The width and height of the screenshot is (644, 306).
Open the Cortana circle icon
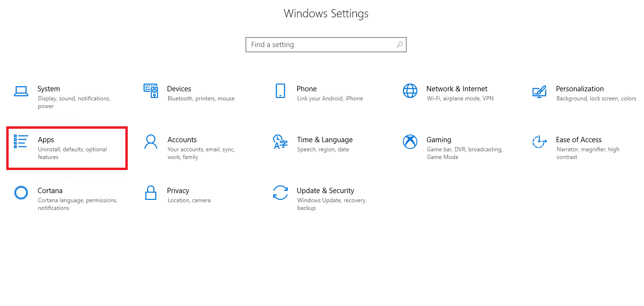pos(21,193)
